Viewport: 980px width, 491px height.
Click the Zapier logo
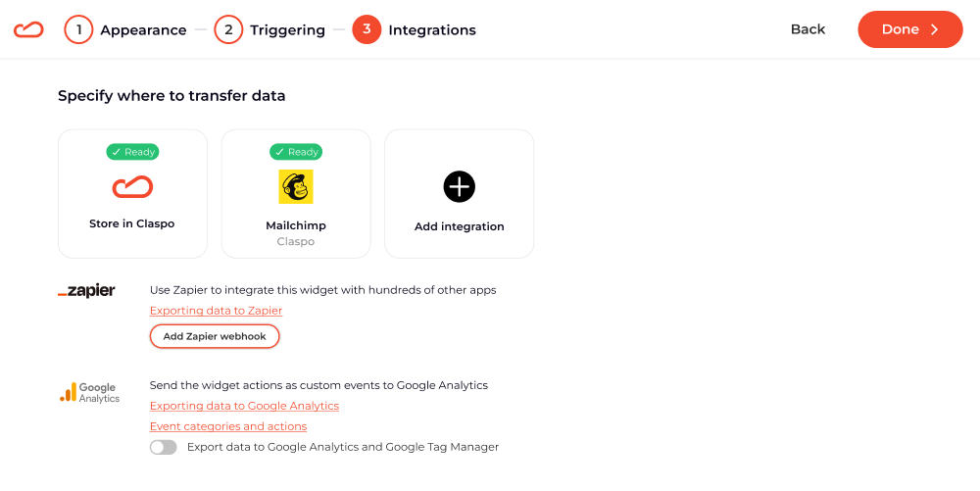[86, 290]
